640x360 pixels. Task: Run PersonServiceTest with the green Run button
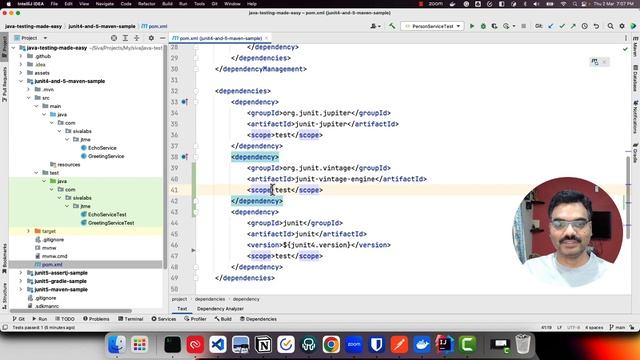472,26
